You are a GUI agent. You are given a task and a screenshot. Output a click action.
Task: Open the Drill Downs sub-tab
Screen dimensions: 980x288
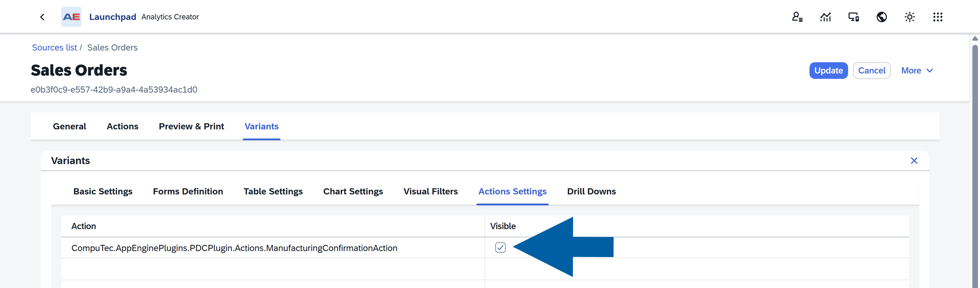(x=591, y=192)
